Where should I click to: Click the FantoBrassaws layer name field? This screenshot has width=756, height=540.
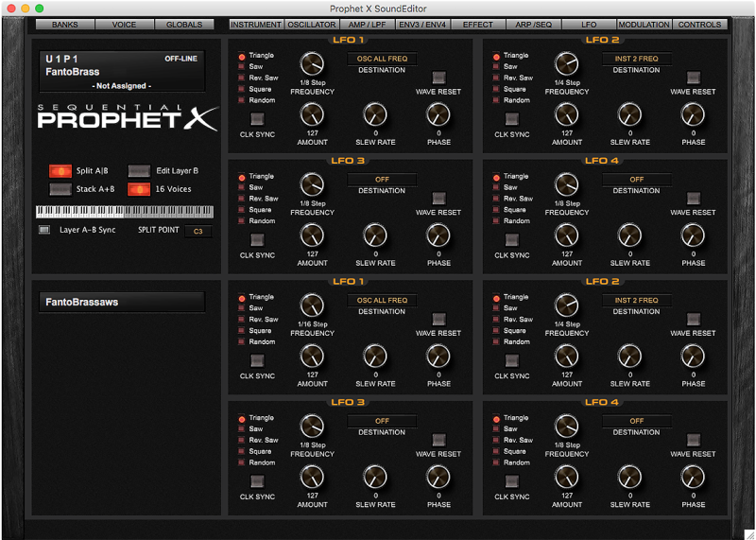click(120, 303)
